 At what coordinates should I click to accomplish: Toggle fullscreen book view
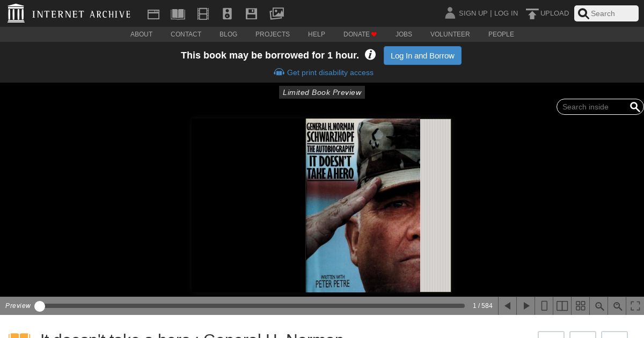tap(635, 306)
